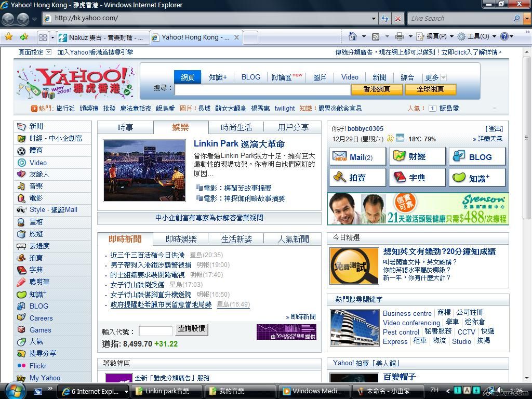Click Live Search magnifier icon
The height and width of the screenshot is (399, 532).
pos(517,18)
